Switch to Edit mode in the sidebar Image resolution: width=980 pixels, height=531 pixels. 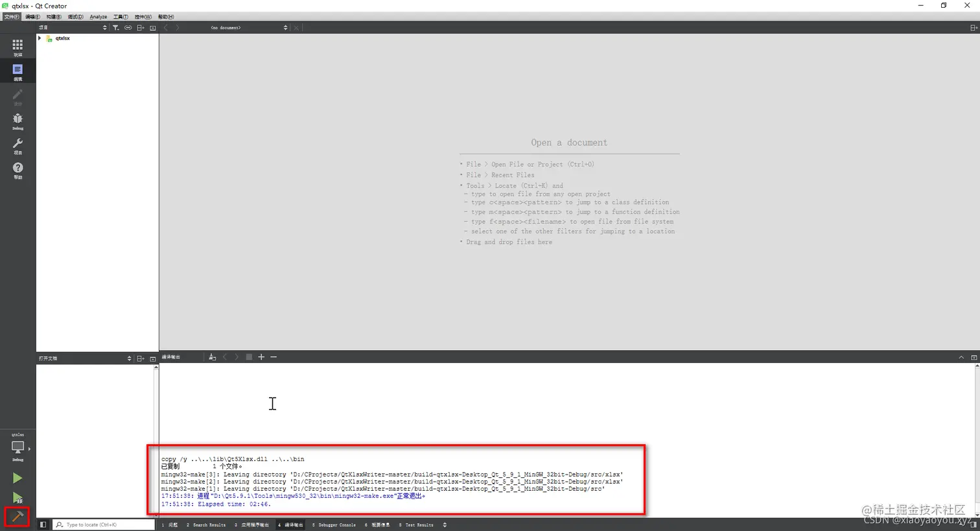[x=17, y=71]
